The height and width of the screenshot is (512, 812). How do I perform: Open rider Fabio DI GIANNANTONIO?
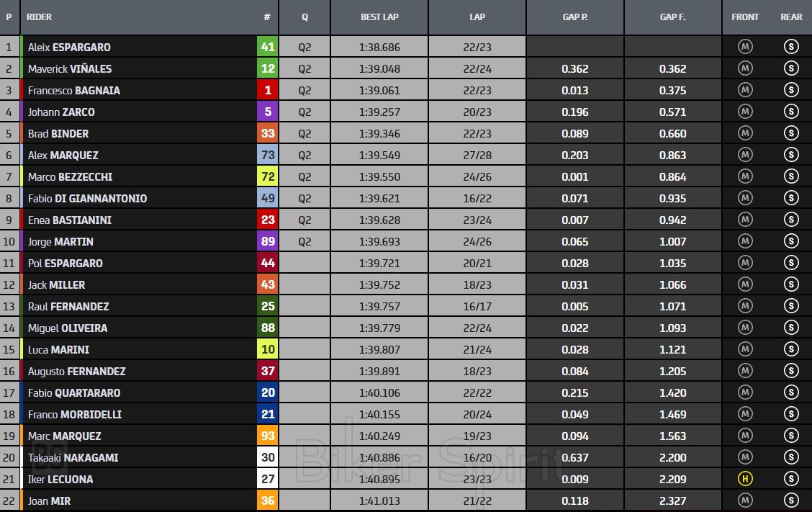click(87, 199)
